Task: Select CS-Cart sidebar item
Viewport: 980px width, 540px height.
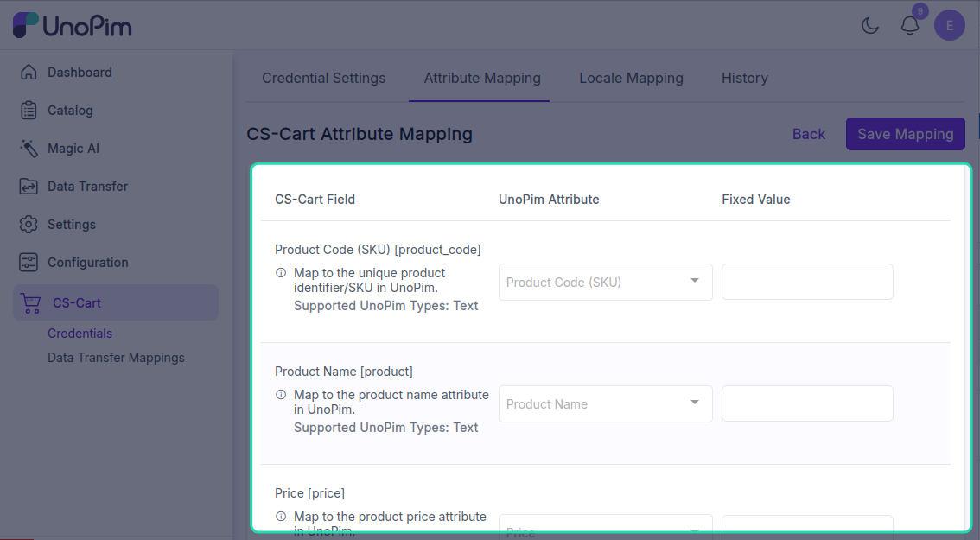Action: [x=116, y=302]
